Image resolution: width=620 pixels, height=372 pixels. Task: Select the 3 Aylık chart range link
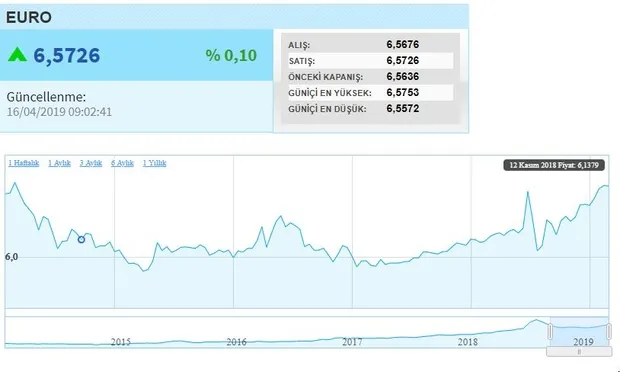point(91,163)
